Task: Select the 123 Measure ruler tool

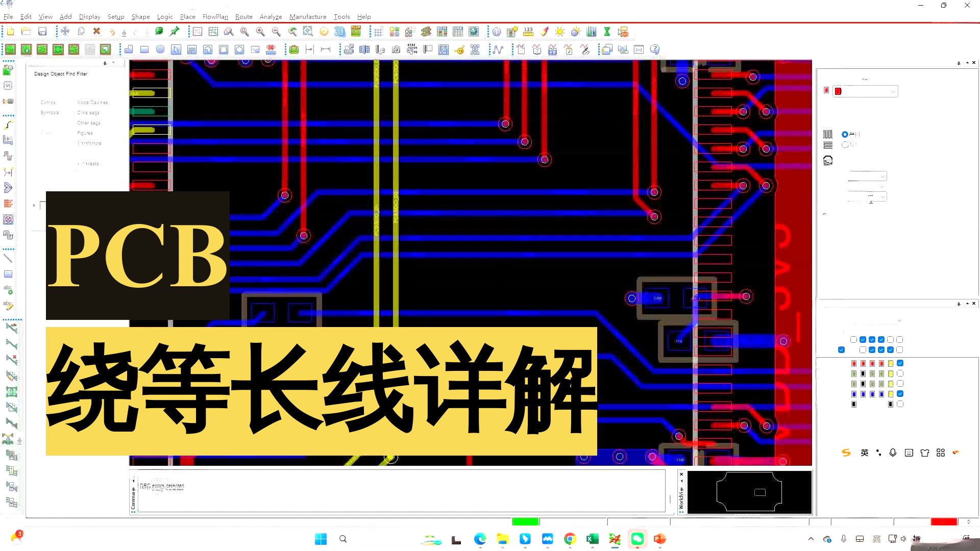Action: (528, 32)
